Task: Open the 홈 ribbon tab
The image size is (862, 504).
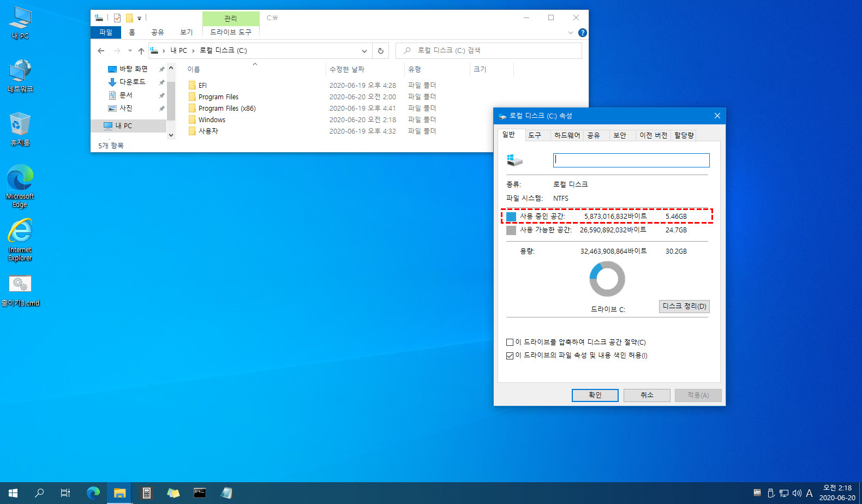Action: [x=132, y=32]
